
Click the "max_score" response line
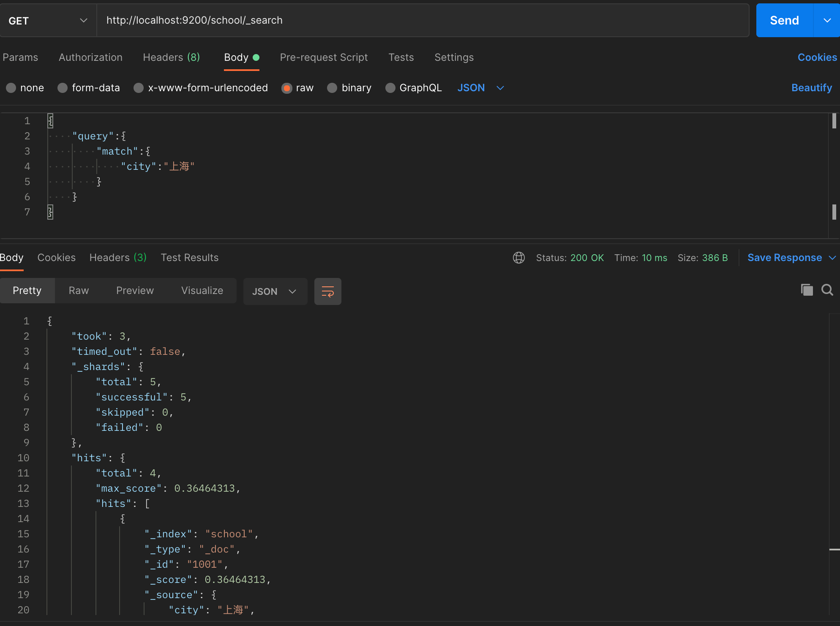tap(168, 488)
